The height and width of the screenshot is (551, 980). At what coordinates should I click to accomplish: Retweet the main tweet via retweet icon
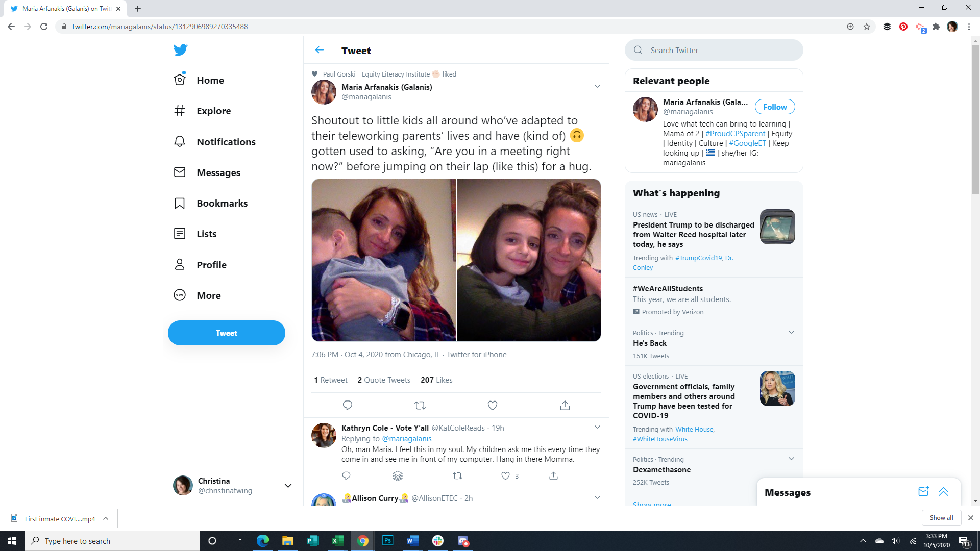click(x=420, y=405)
